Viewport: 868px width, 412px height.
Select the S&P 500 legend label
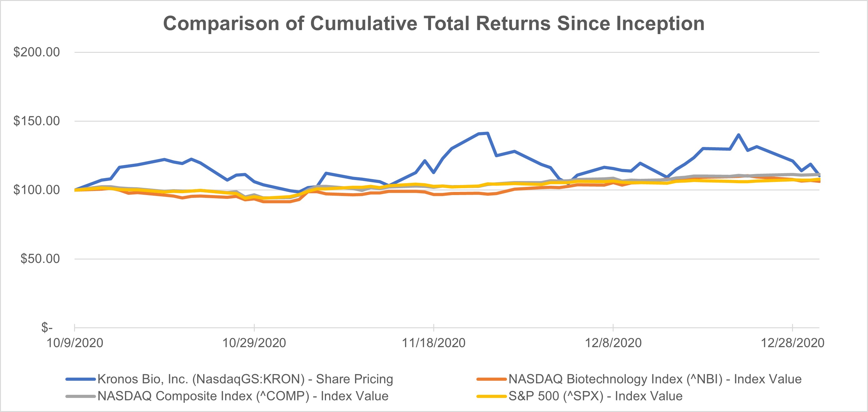pyautogui.click(x=595, y=396)
